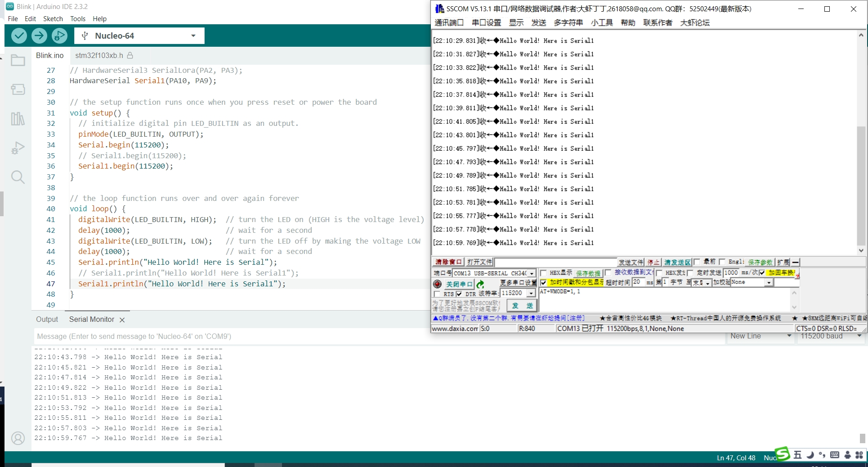Toggle the 加回车换行 checkbox

click(x=762, y=273)
